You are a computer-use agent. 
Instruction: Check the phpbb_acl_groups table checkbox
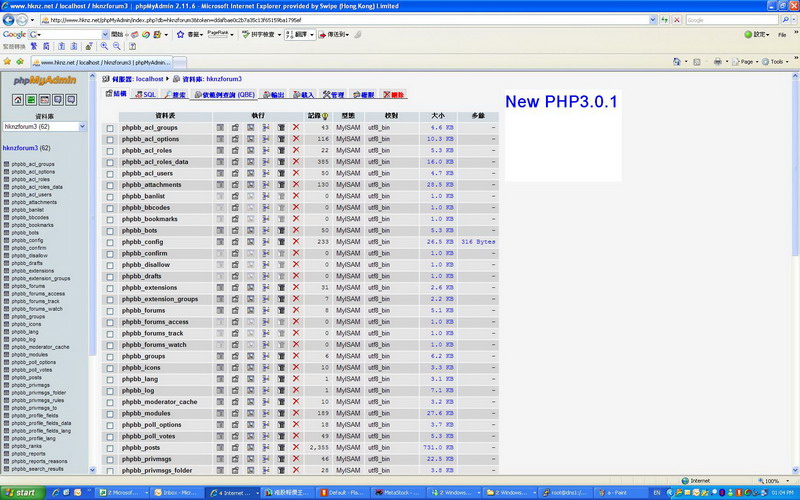click(110, 128)
